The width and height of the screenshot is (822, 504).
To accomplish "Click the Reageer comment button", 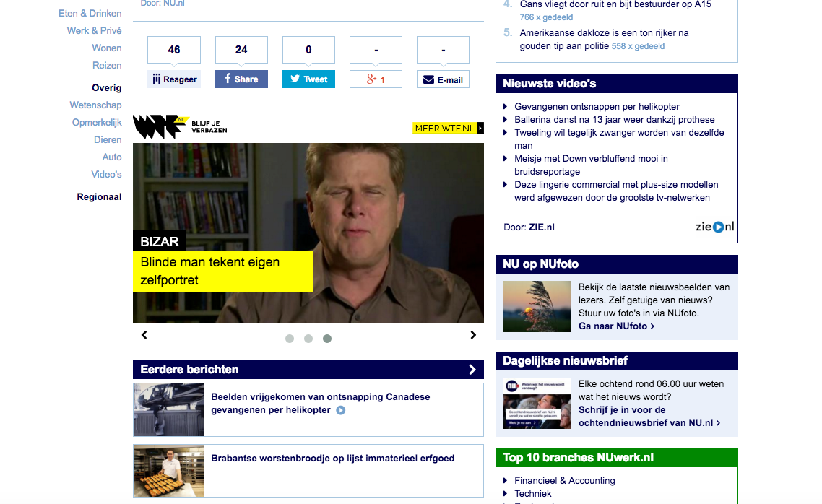I will point(174,79).
